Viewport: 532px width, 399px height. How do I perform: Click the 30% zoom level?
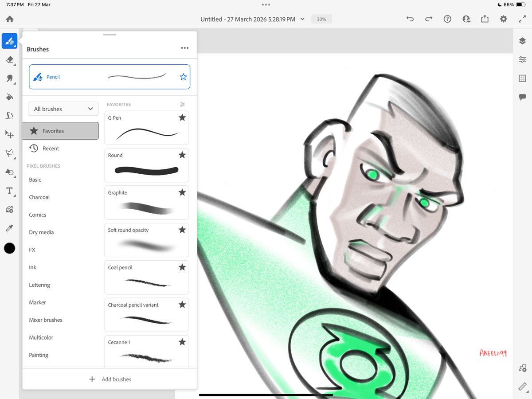point(321,19)
